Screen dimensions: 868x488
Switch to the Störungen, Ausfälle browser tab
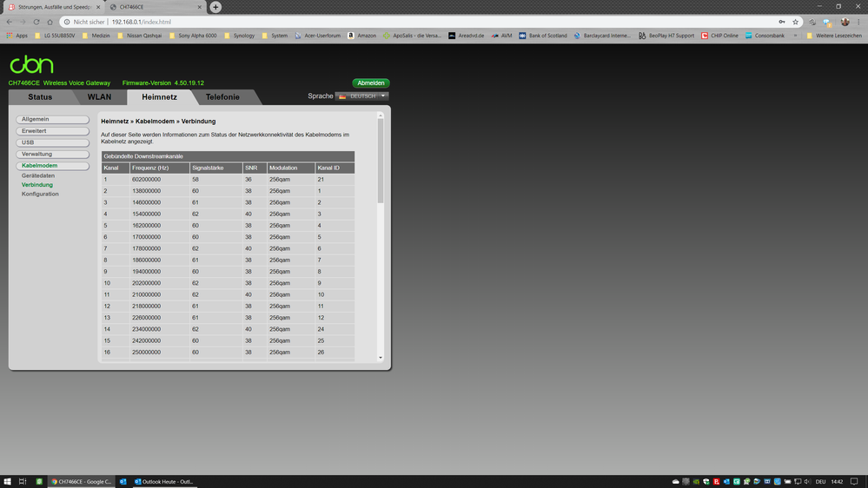pyautogui.click(x=55, y=7)
